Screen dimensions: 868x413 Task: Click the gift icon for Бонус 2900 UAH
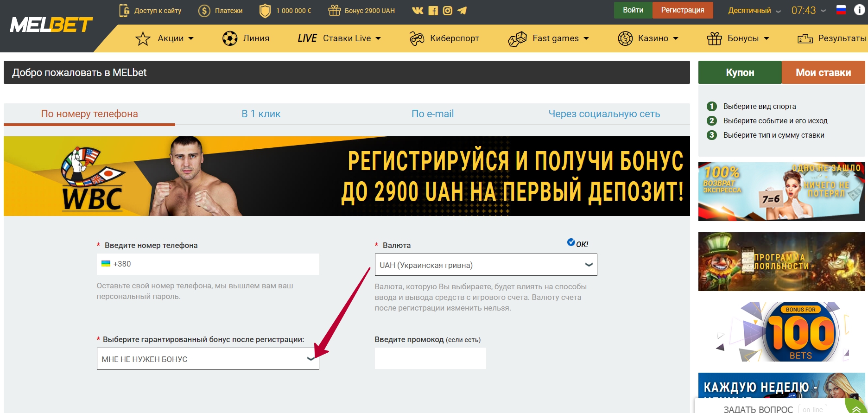(334, 10)
